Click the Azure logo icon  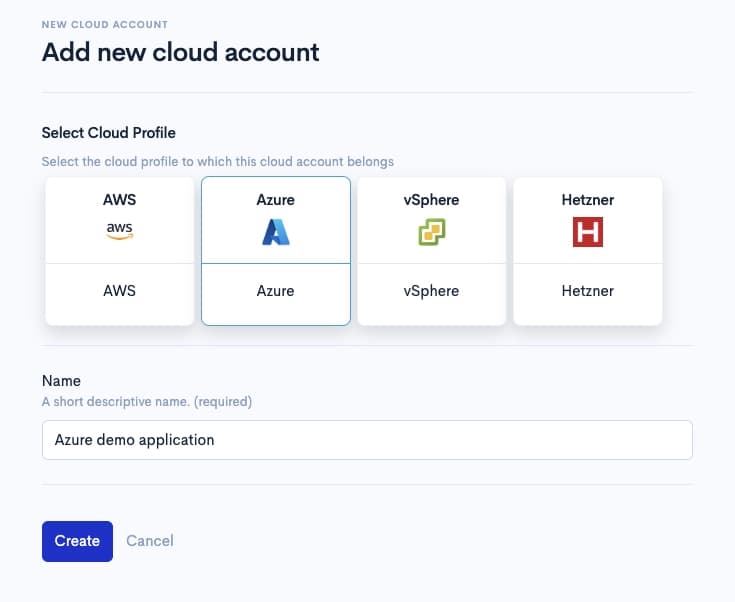(x=276, y=232)
